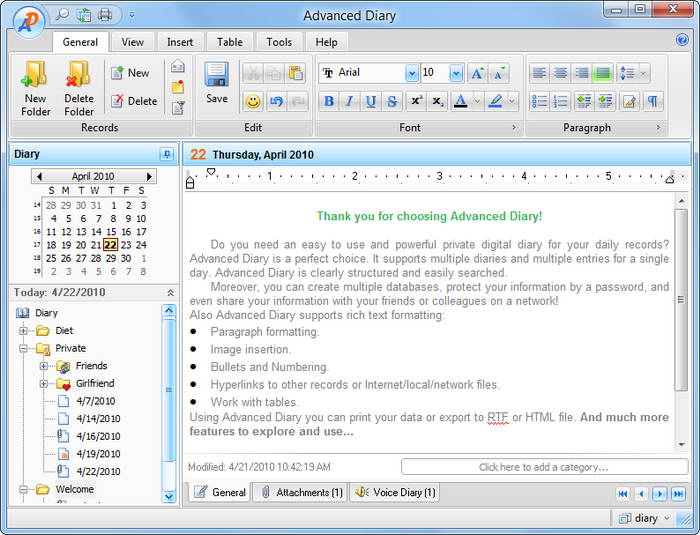Toggle Subscript formatting

[438, 101]
